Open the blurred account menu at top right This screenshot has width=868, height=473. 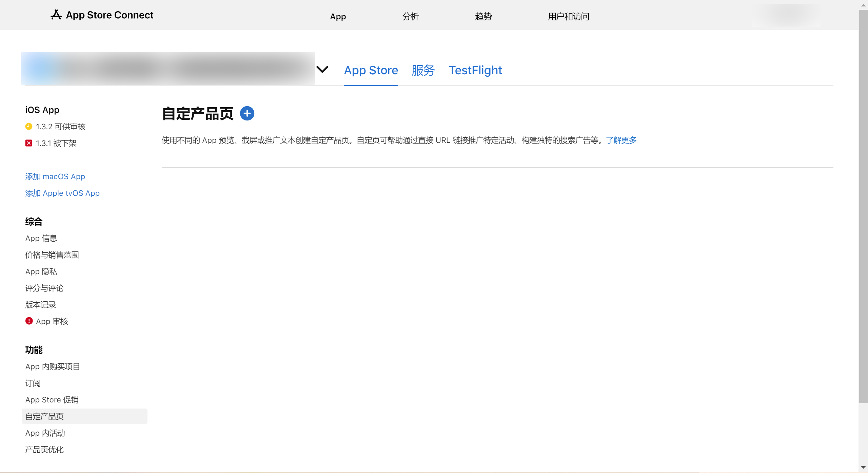pos(787,15)
